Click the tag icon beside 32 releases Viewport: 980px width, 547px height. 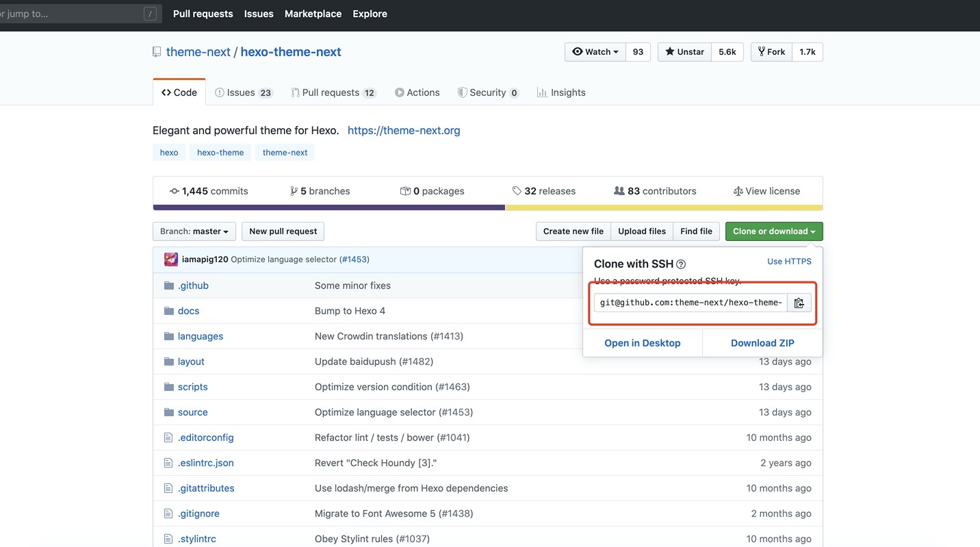518,190
